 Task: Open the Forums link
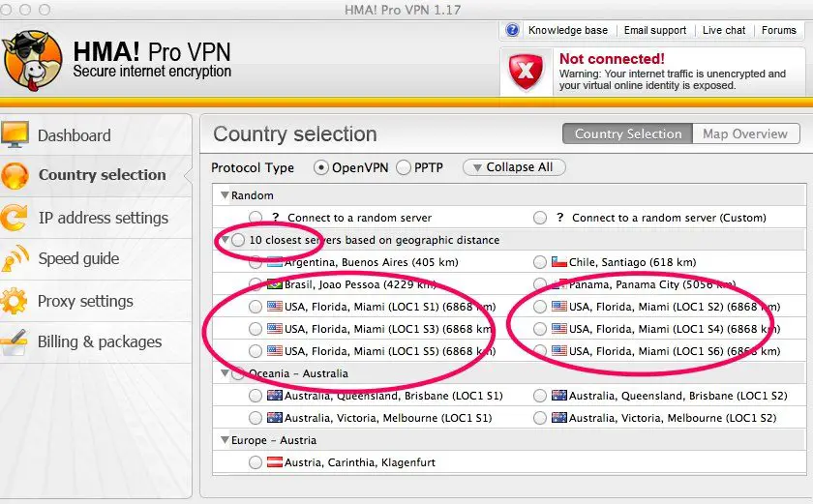pyautogui.click(x=779, y=31)
